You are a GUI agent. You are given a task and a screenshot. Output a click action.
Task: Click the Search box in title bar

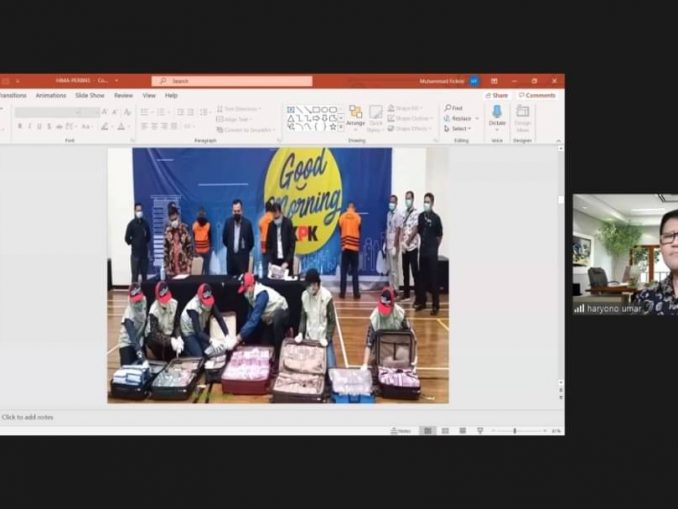pyautogui.click(x=232, y=81)
